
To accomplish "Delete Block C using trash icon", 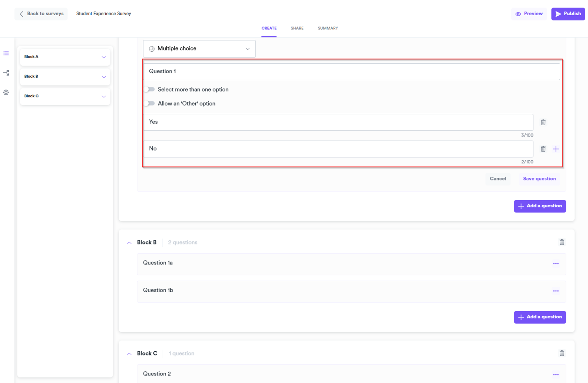I will [562, 353].
